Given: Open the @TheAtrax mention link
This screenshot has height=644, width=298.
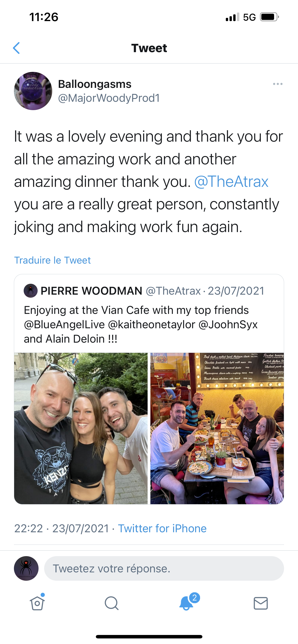Looking at the screenshot, I should click(231, 181).
